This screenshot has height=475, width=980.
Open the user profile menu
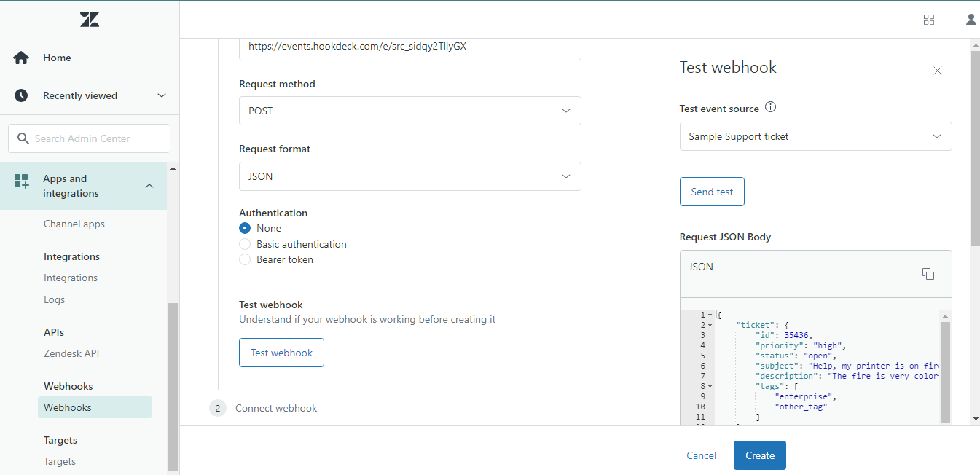[971, 19]
